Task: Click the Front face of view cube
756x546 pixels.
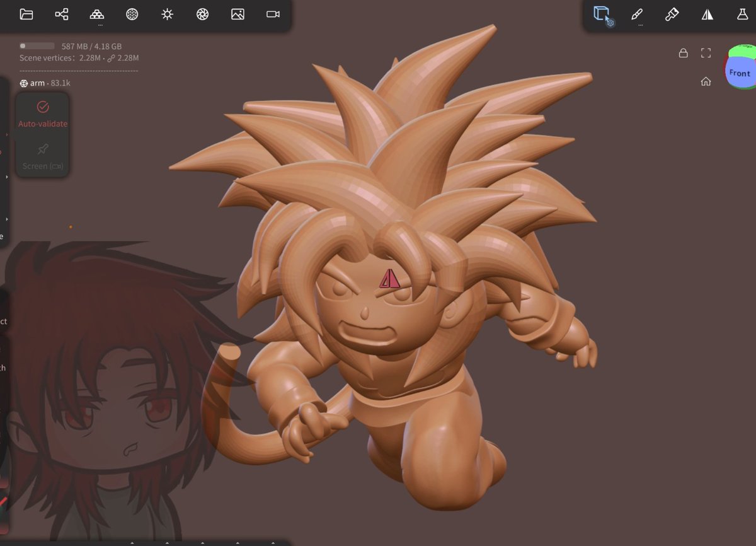Action: (x=740, y=73)
